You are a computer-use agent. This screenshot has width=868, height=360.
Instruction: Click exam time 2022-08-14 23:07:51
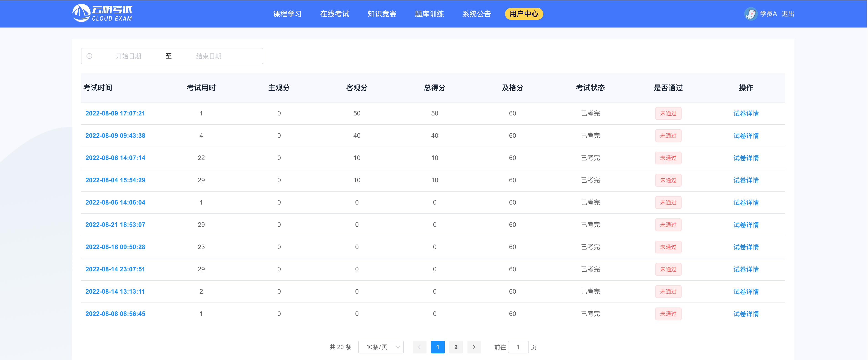115,269
